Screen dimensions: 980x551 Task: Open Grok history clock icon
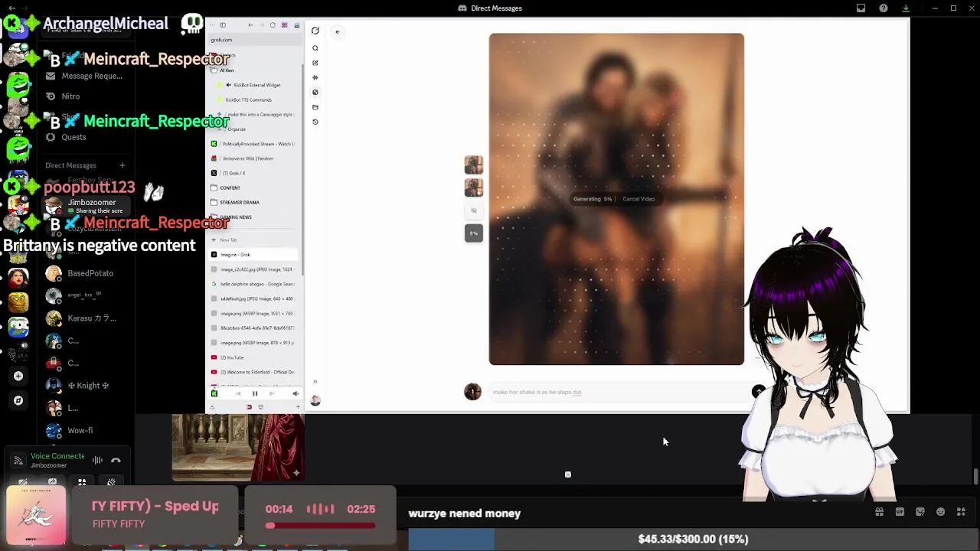coord(315,122)
